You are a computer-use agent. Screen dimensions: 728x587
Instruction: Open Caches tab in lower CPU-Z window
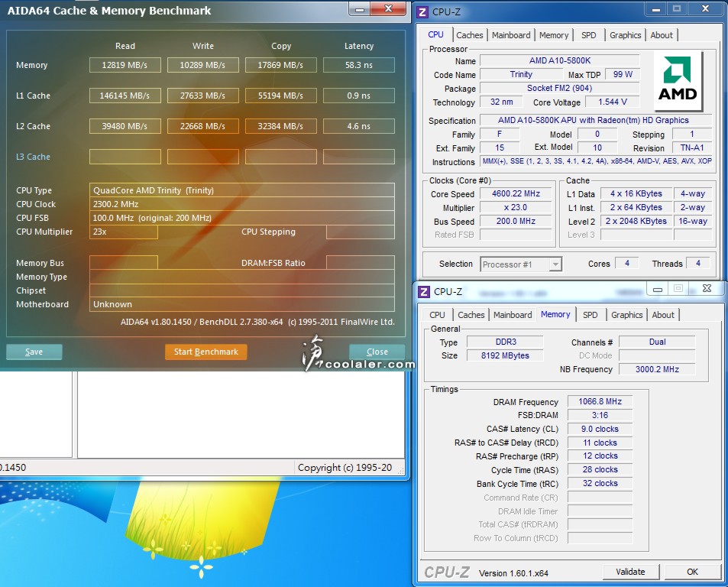pos(471,315)
